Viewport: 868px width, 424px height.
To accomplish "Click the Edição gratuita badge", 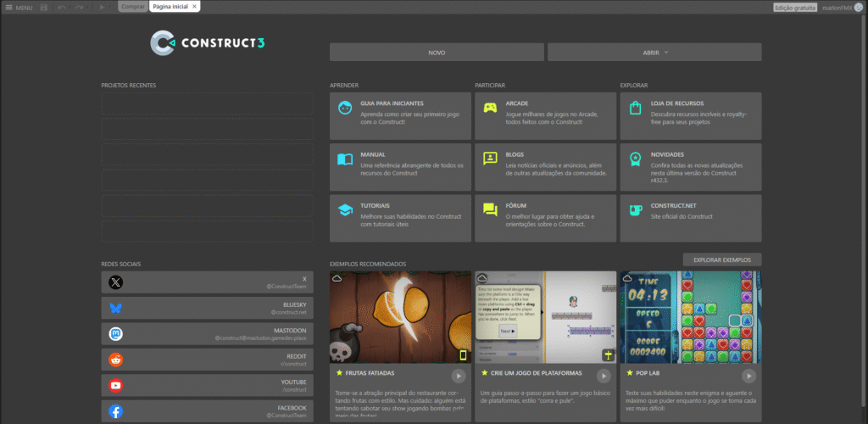I will [795, 8].
